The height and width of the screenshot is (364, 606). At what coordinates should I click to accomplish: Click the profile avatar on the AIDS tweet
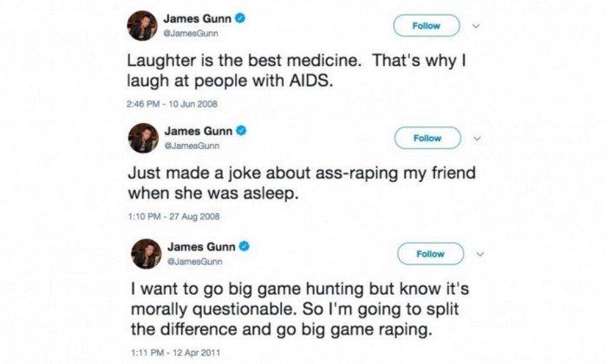pyautogui.click(x=142, y=25)
